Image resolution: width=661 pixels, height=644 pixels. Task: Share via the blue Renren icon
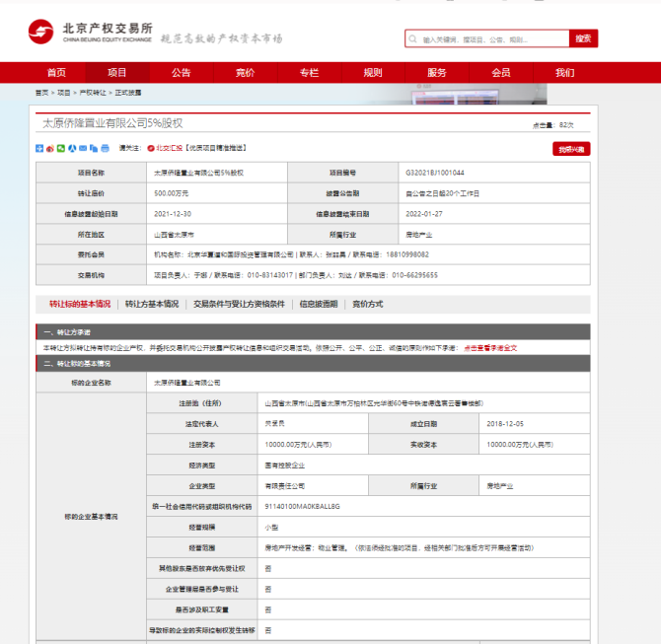click(x=72, y=148)
